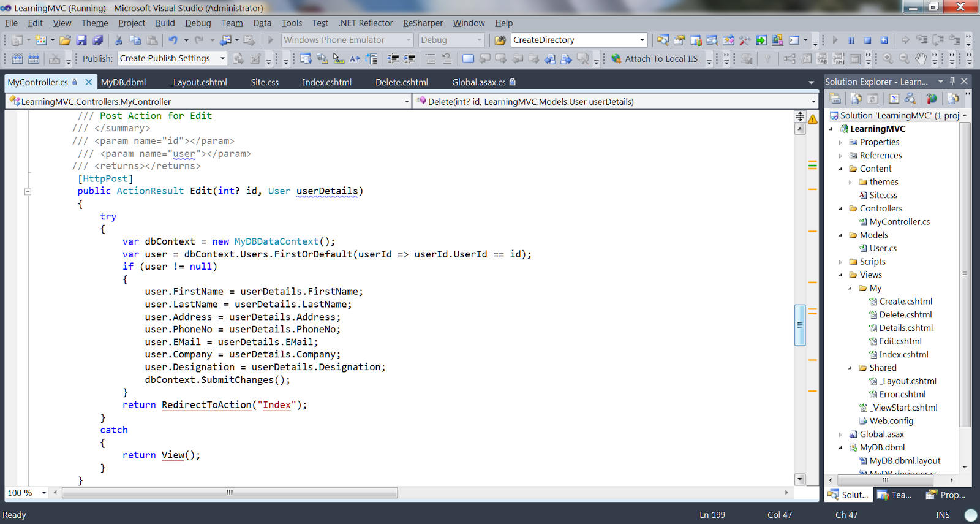Collapse the Edit method outlining toggle
The width and height of the screenshot is (980, 524).
tap(28, 192)
